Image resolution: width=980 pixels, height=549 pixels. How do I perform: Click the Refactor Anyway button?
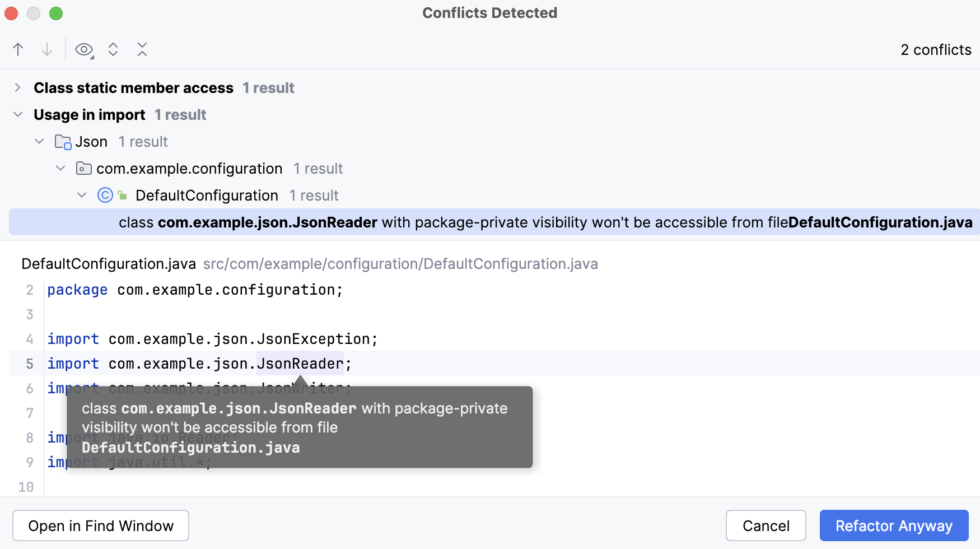point(893,525)
